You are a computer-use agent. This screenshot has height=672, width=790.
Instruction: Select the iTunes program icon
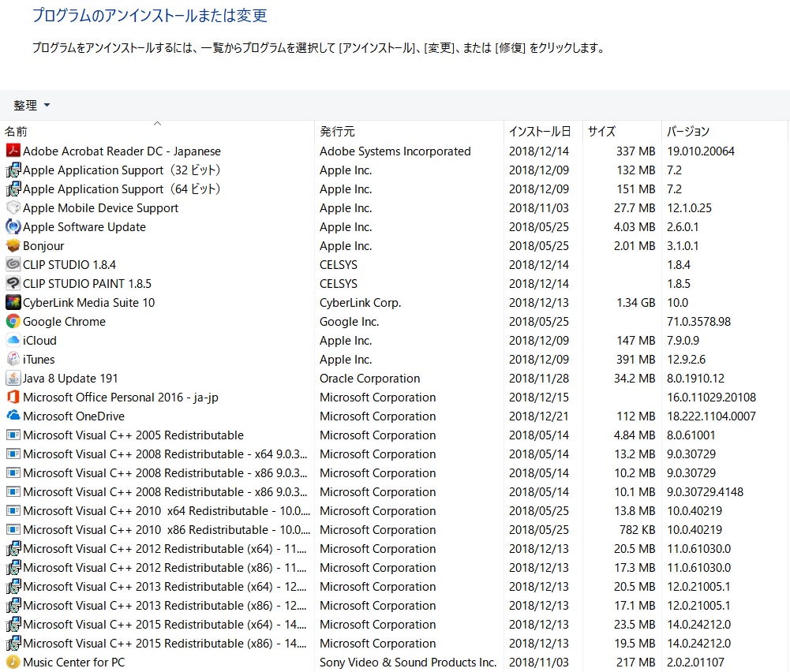tap(13, 359)
